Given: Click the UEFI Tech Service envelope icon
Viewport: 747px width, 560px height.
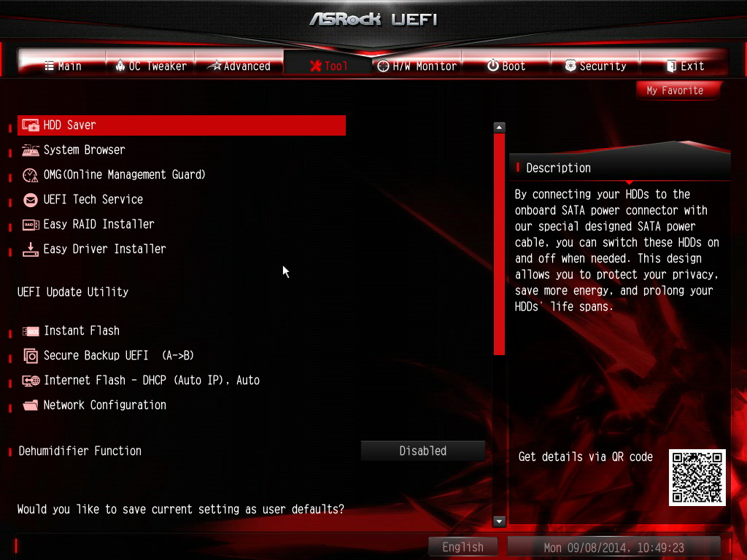Looking at the screenshot, I should 31,200.
